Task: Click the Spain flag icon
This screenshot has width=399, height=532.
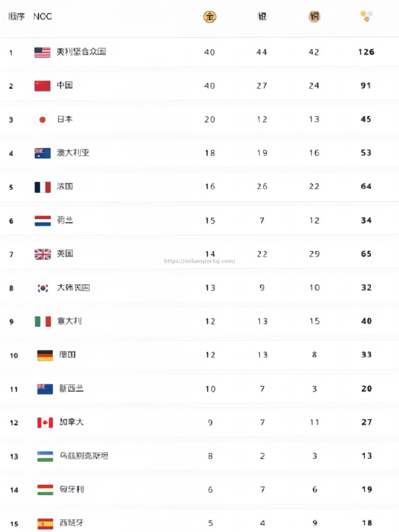Action: tap(45, 524)
